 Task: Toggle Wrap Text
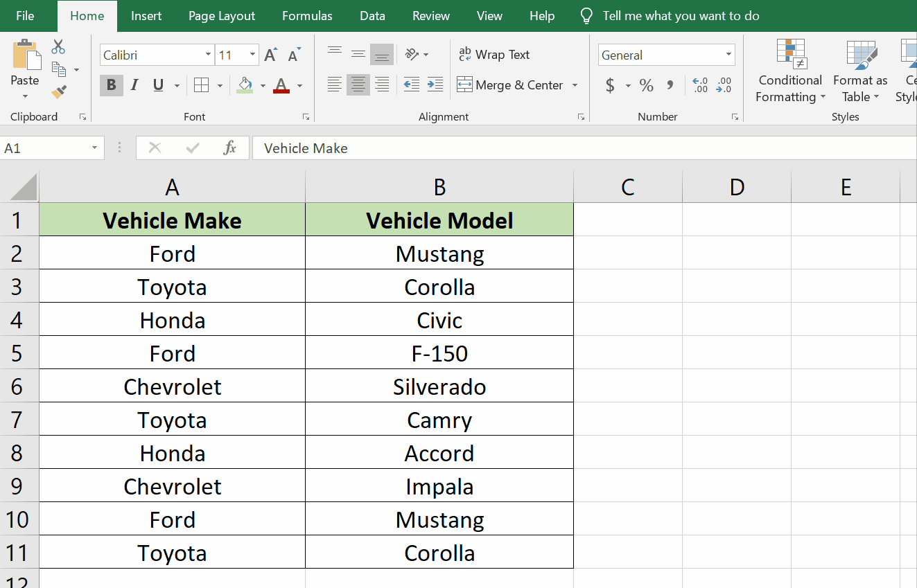coord(494,55)
